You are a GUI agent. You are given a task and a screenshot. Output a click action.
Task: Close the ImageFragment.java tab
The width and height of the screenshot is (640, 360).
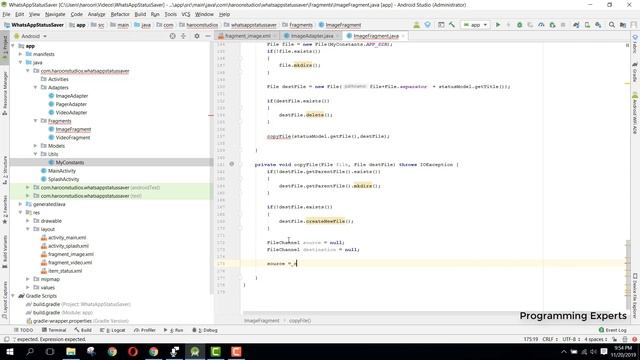(x=403, y=36)
